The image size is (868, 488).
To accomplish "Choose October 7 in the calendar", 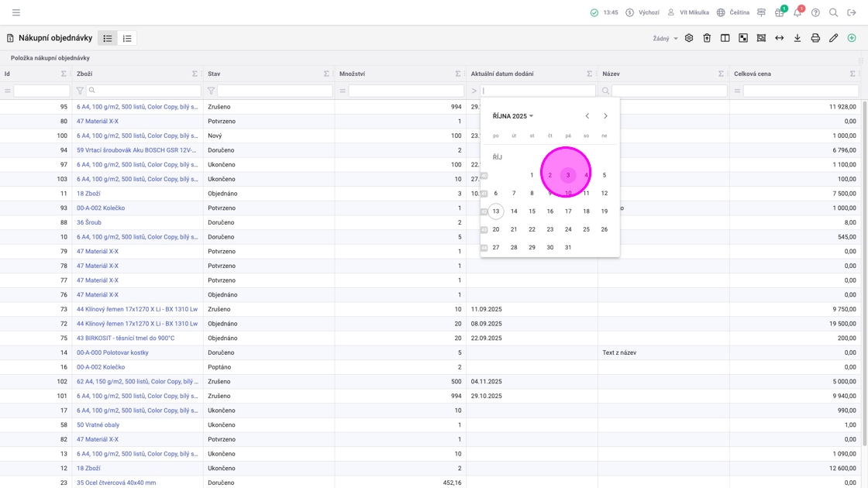I will click(514, 193).
